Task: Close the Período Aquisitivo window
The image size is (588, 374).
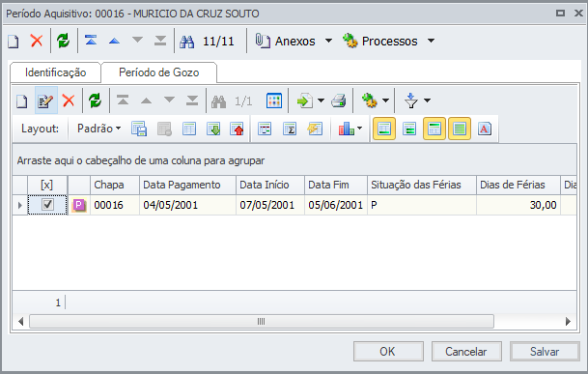Action: 578,14
